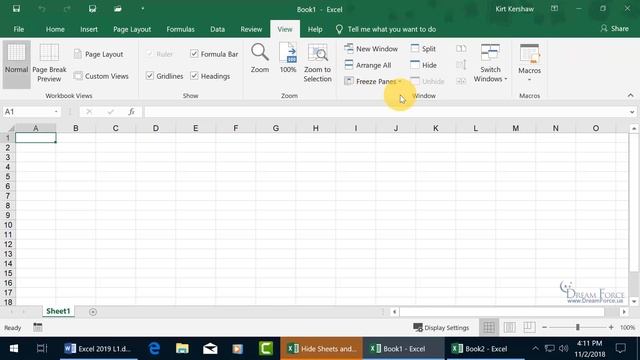
Task: Open the Page Layout ribbon tab
Action: [132, 29]
